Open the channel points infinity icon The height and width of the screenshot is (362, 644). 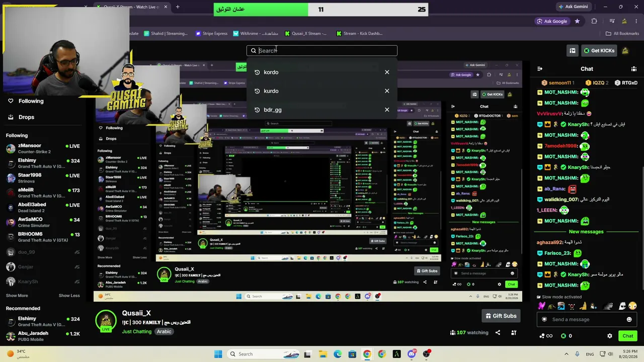(x=546, y=336)
